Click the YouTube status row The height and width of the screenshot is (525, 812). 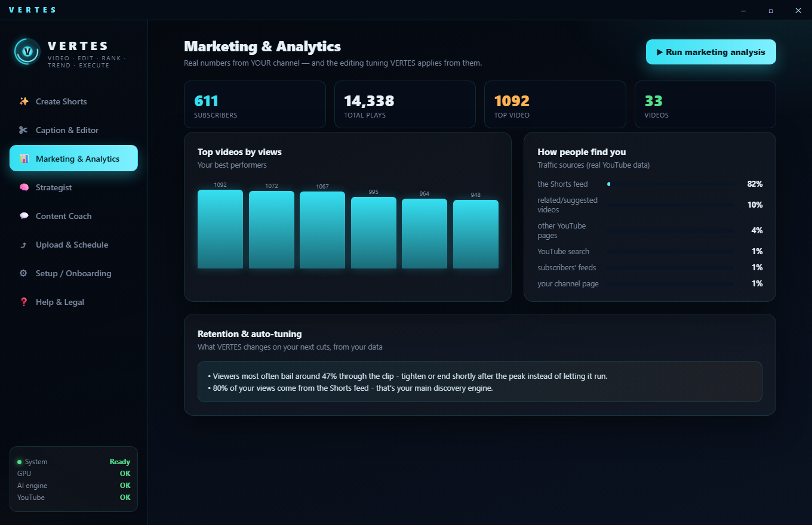point(73,498)
